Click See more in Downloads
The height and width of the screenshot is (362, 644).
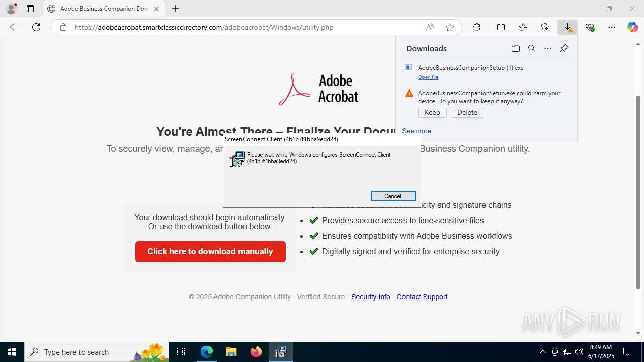click(x=417, y=131)
